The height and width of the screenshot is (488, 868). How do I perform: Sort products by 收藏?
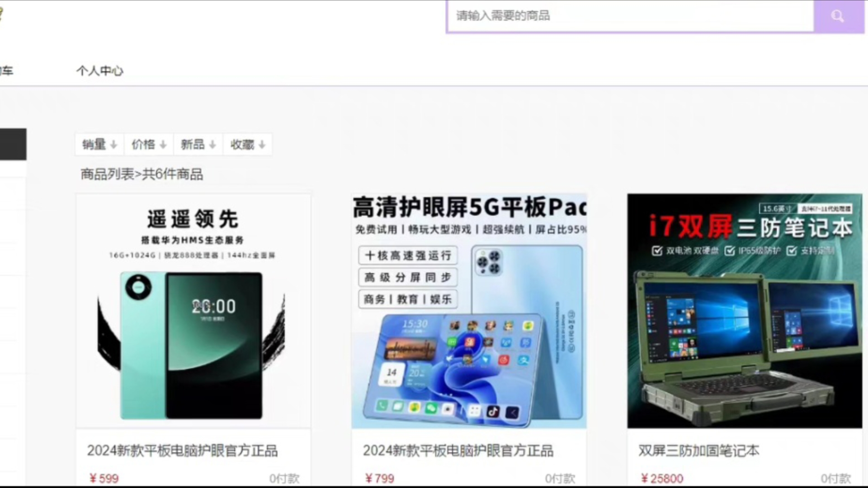click(x=248, y=145)
